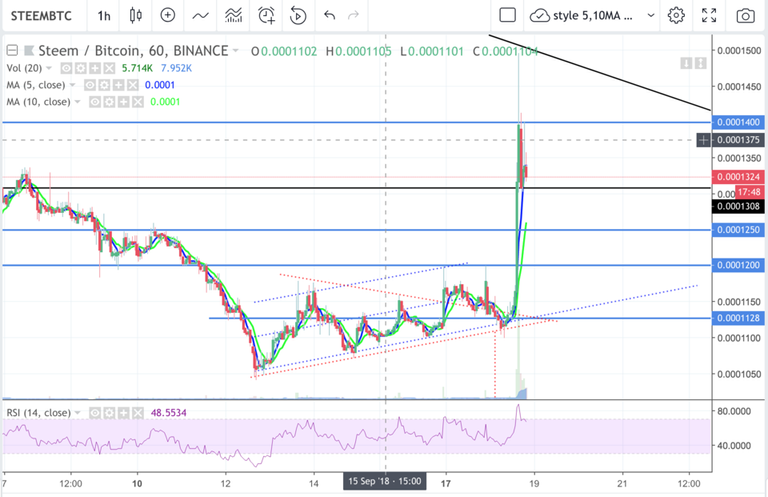This screenshot has height=497, width=768.
Task: Click the plus icon on RSI (14, close)
Action: pyautogui.click(x=123, y=413)
